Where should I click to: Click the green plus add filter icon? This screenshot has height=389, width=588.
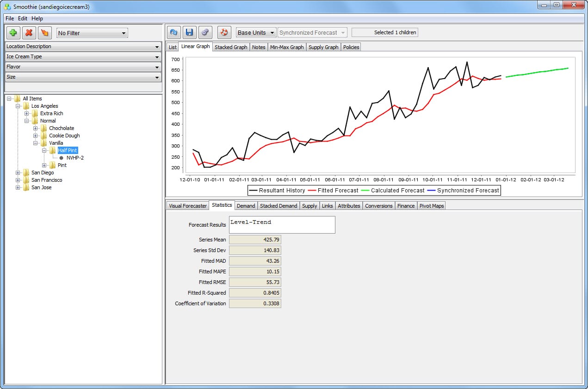pos(13,33)
